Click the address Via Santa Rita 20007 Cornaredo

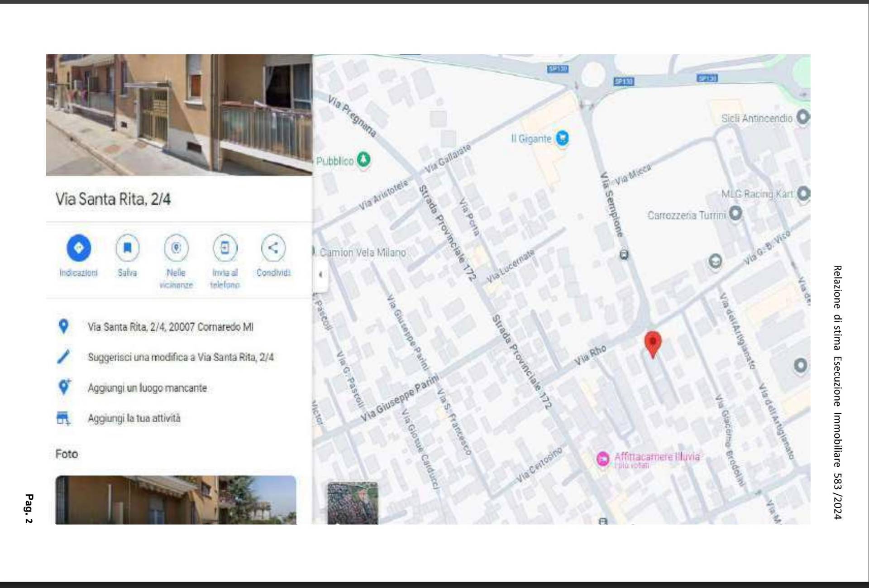tap(170, 327)
